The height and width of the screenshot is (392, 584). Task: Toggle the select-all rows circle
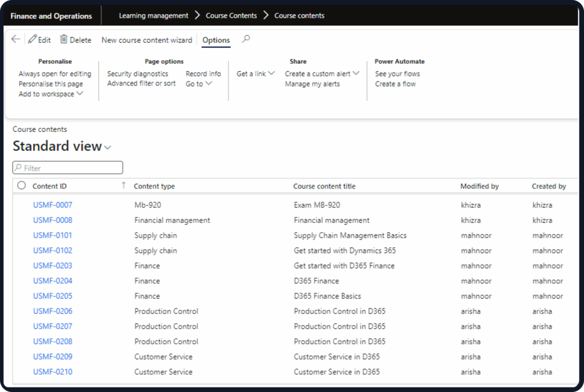click(22, 185)
